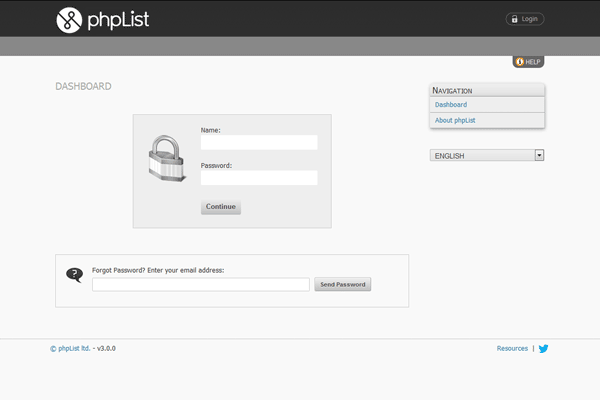Go to Dashboard in the Navigation panel
The width and height of the screenshot is (600, 400).
click(x=451, y=105)
